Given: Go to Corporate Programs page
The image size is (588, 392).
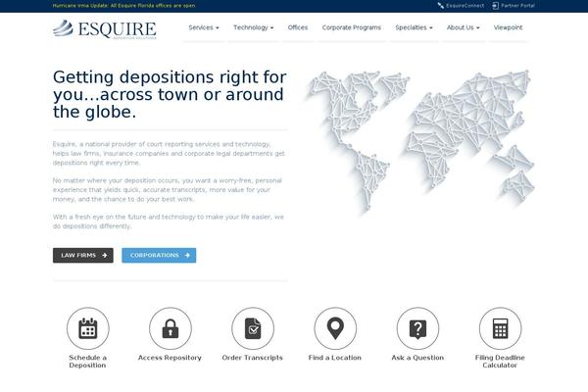Looking at the screenshot, I should [352, 27].
